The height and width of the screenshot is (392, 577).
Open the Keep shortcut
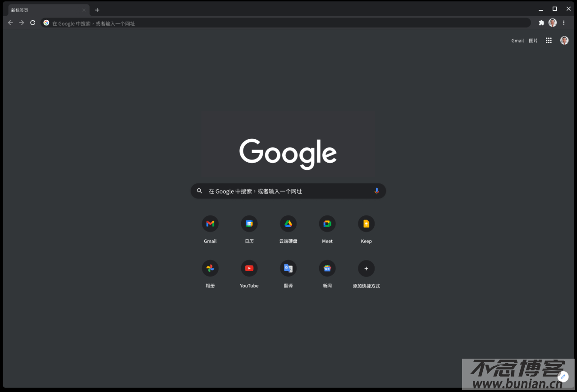(x=366, y=230)
